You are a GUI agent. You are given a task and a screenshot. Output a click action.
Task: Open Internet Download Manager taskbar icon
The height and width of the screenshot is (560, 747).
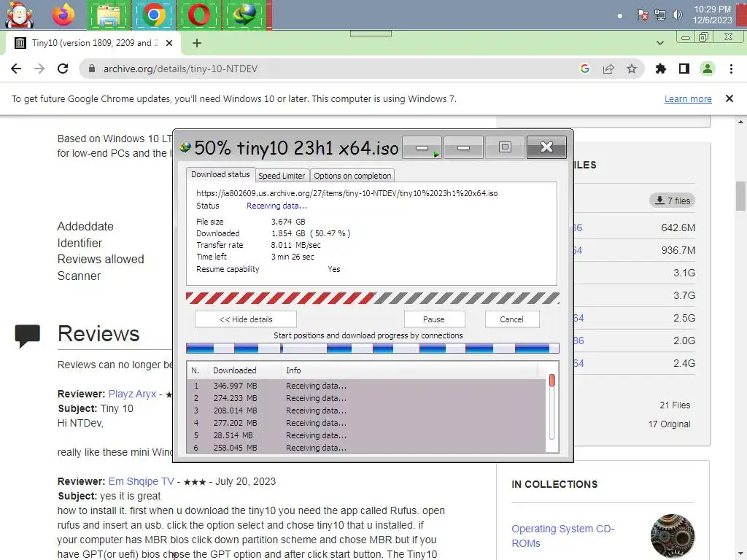point(244,15)
